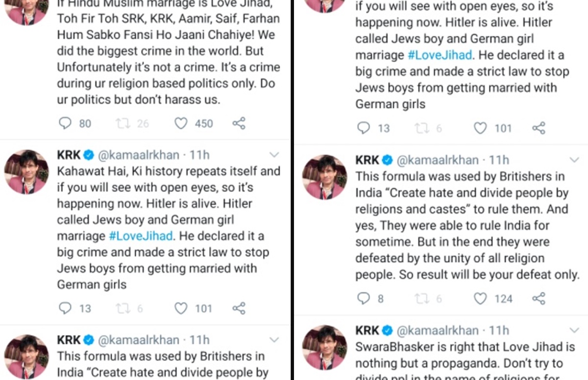Share the tweet that has 124 likes
The height and width of the screenshot is (380, 588).
coord(539,298)
